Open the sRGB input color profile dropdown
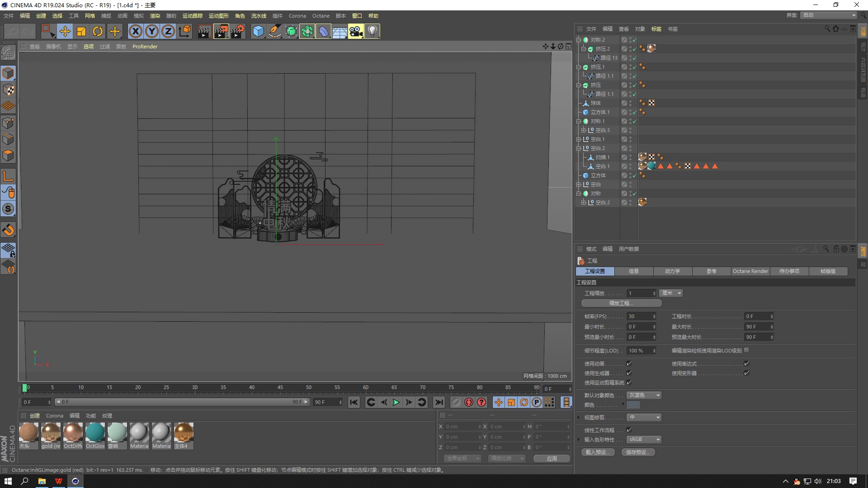The width and height of the screenshot is (868, 488). coord(644,440)
